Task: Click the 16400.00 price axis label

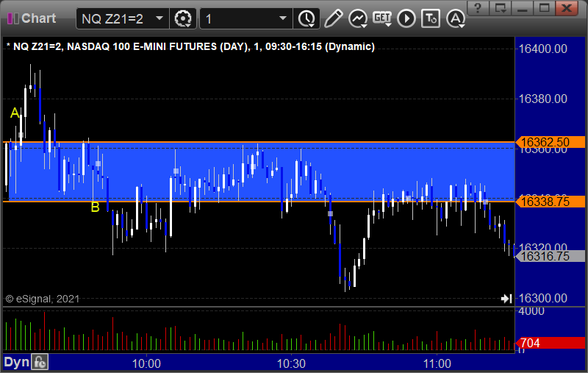Action: click(x=542, y=49)
